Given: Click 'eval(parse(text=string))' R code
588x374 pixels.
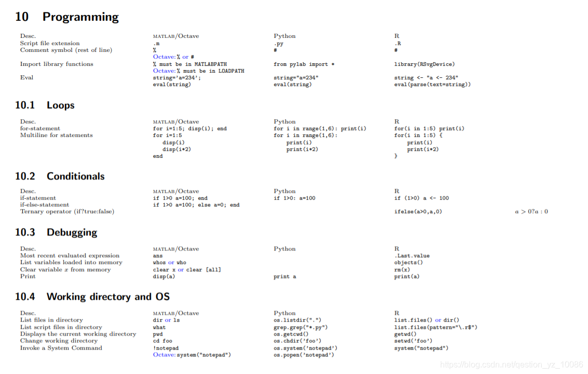Looking at the screenshot, I should tap(432, 85).
